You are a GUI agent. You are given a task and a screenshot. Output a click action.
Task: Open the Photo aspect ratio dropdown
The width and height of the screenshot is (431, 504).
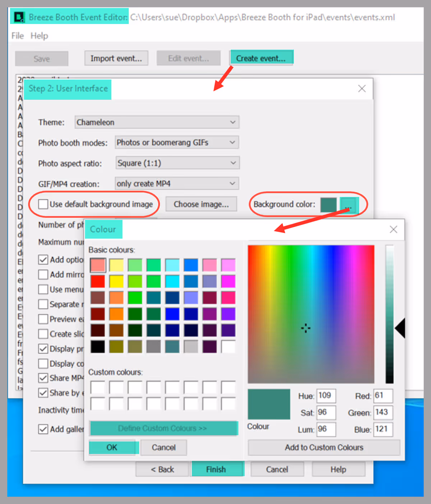[177, 163]
